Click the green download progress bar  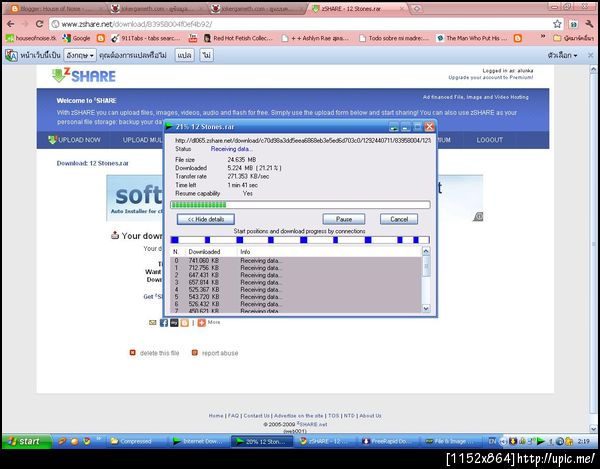pos(300,205)
